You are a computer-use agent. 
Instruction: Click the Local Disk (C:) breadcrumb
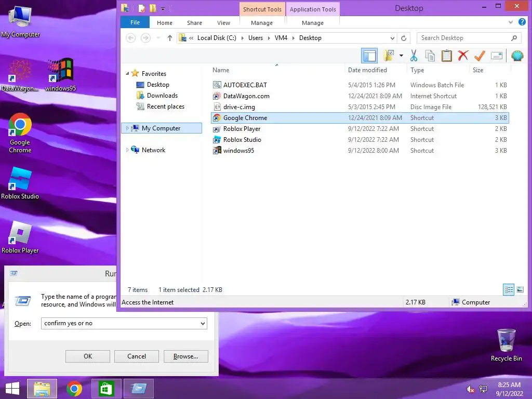(x=217, y=38)
